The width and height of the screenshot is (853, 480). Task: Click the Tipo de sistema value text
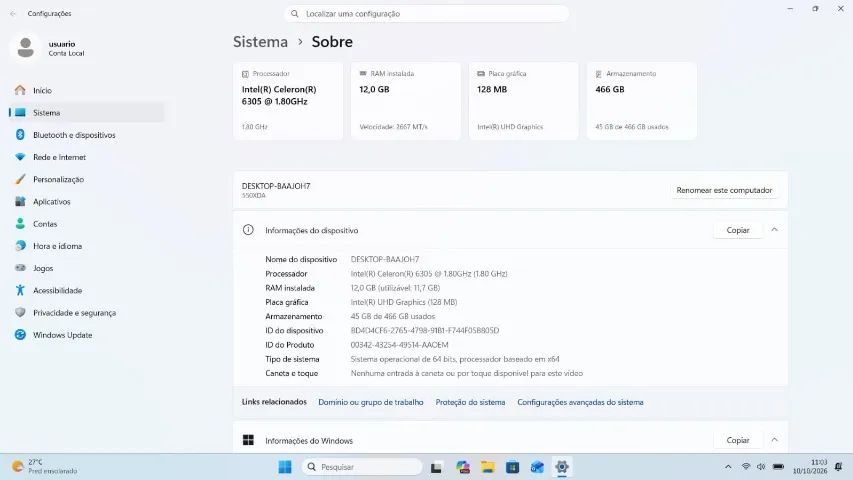tap(455, 359)
